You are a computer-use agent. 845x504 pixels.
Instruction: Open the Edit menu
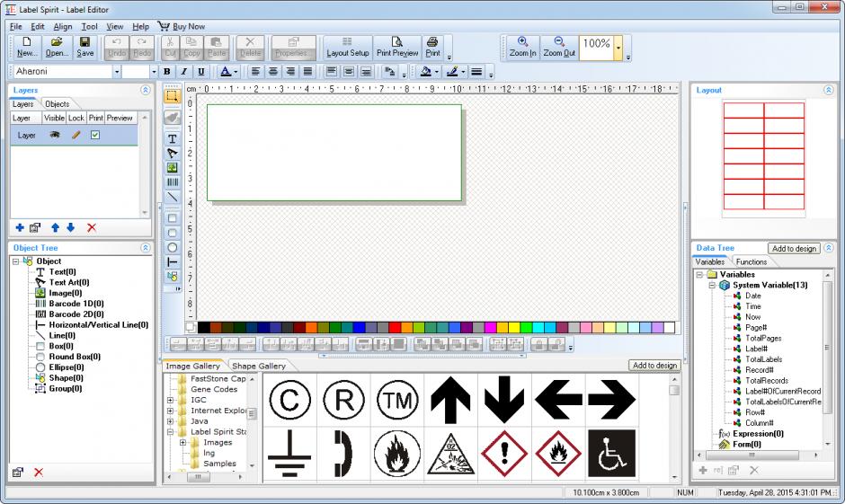click(x=38, y=26)
